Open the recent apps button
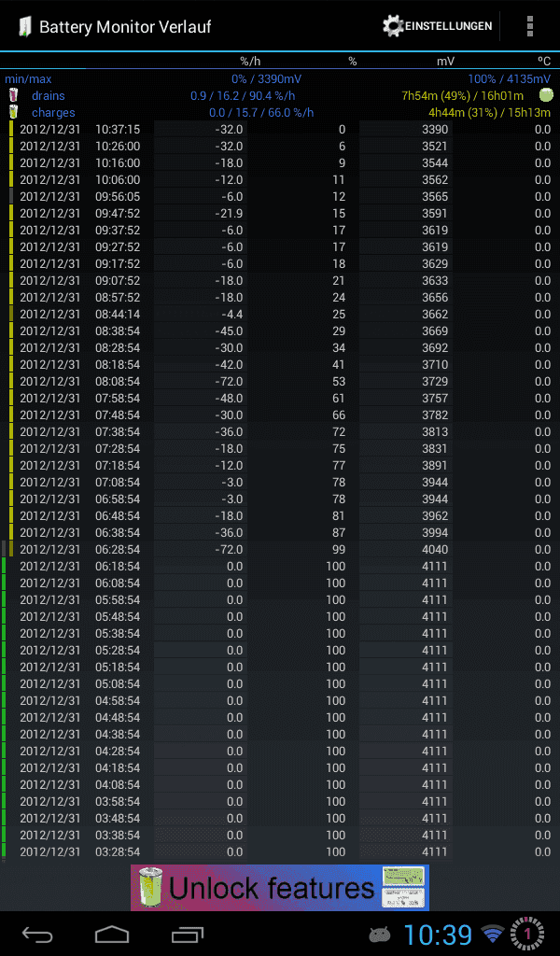This screenshot has height=956, width=560. click(x=187, y=934)
